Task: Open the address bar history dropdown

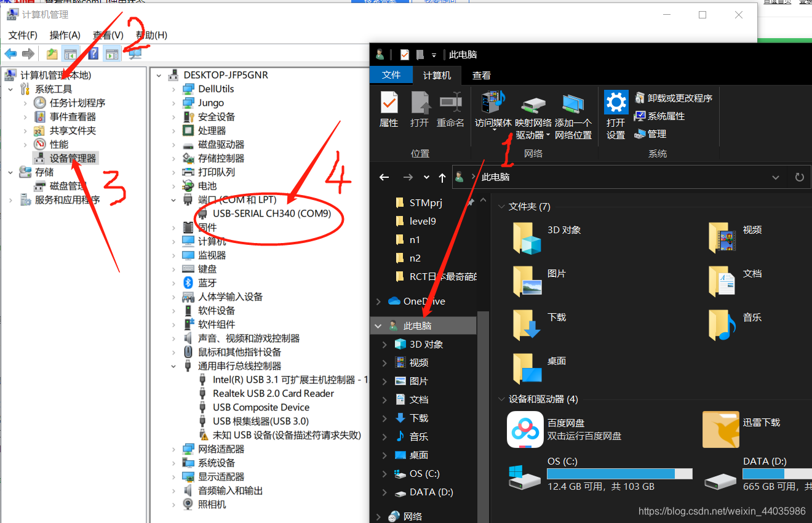Action: (x=776, y=177)
